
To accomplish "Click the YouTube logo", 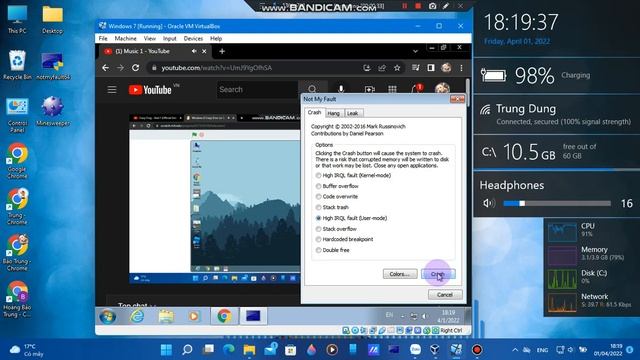I will tap(150, 90).
